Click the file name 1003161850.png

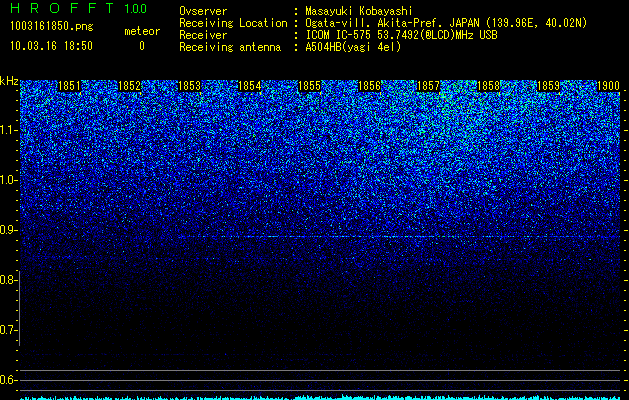click(x=52, y=26)
